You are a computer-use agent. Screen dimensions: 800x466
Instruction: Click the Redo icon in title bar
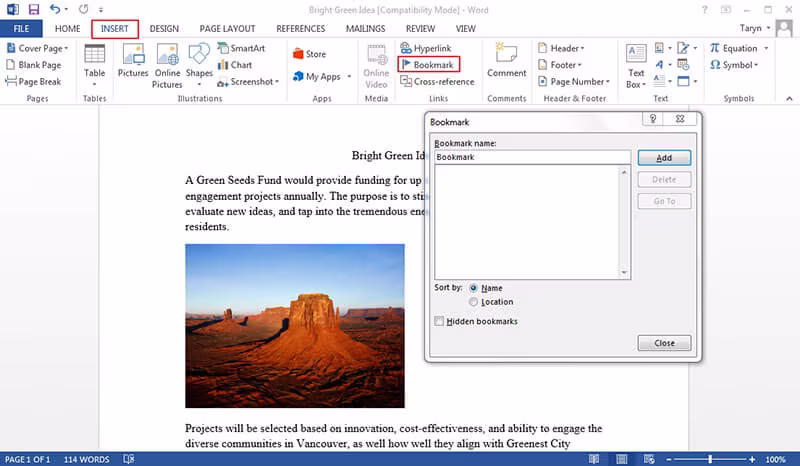[x=84, y=9]
